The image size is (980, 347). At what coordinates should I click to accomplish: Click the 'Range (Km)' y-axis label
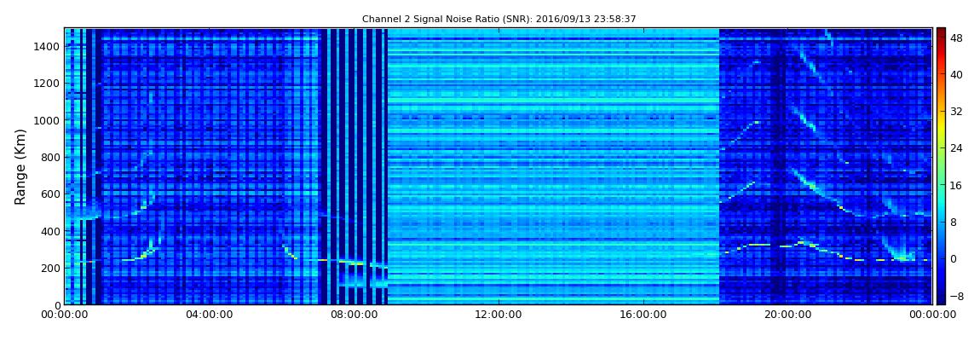click(20, 167)
